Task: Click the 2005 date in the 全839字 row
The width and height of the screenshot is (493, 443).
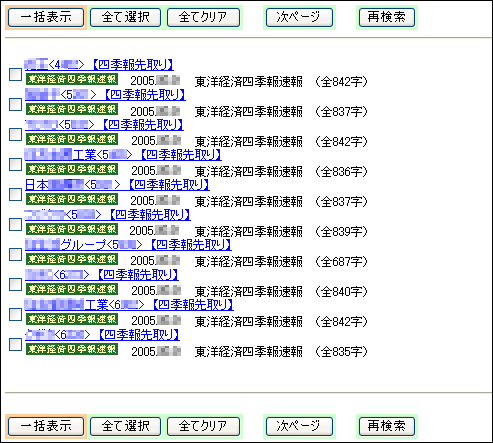Action: [155, 231]
